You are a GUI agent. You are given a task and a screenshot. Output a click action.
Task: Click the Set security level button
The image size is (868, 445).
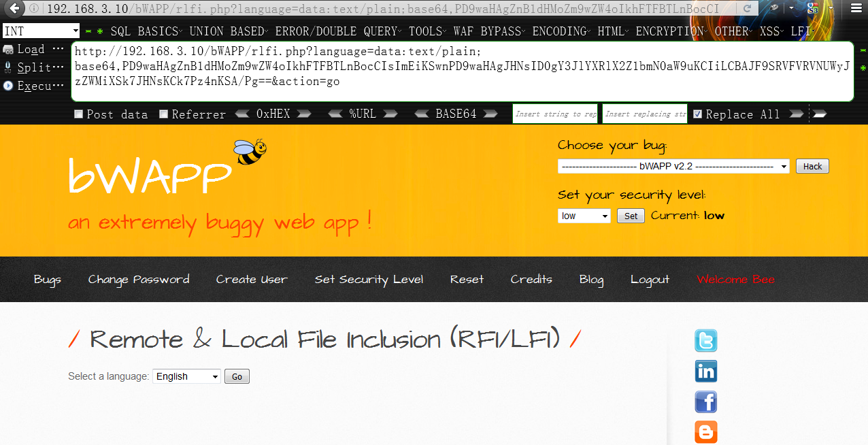coord(631,216)
